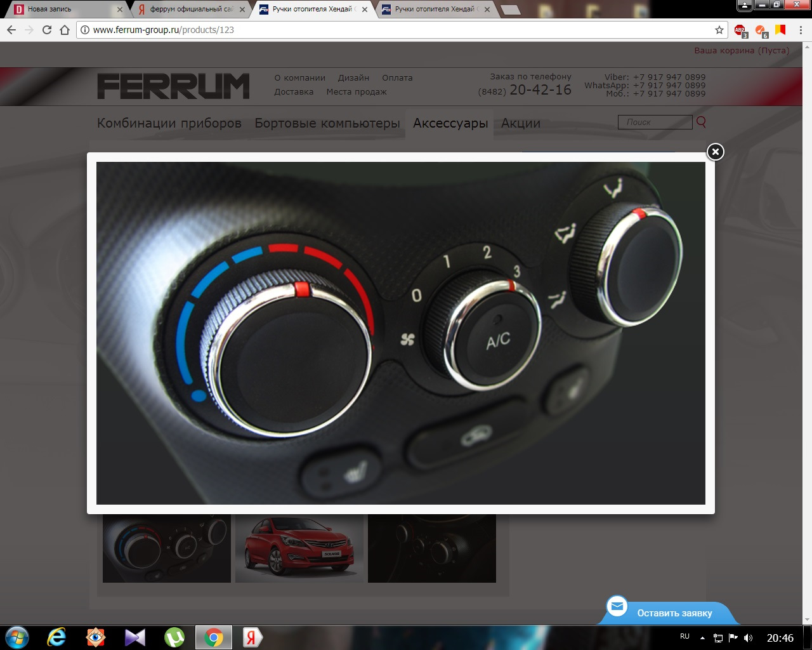The height and width of the screenshot is (650, 812).
Task: Launch Internet Explorer from taskbar
Action: coord(56,637)
